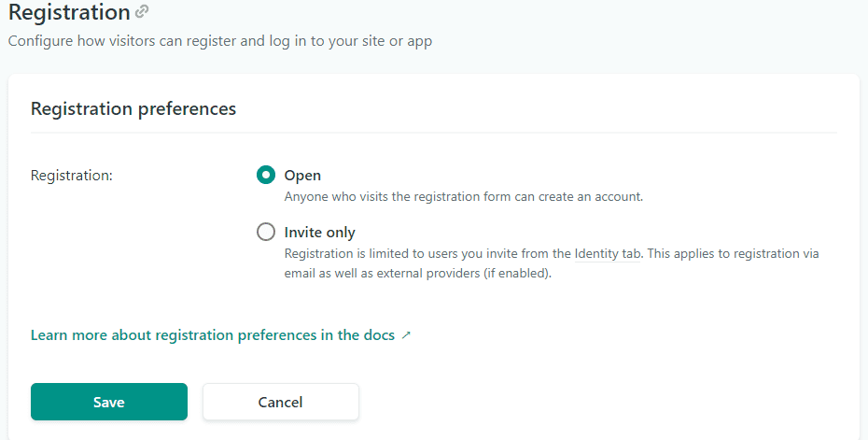
Task: Select the Open registration radio button
Action: pos(266,175)
